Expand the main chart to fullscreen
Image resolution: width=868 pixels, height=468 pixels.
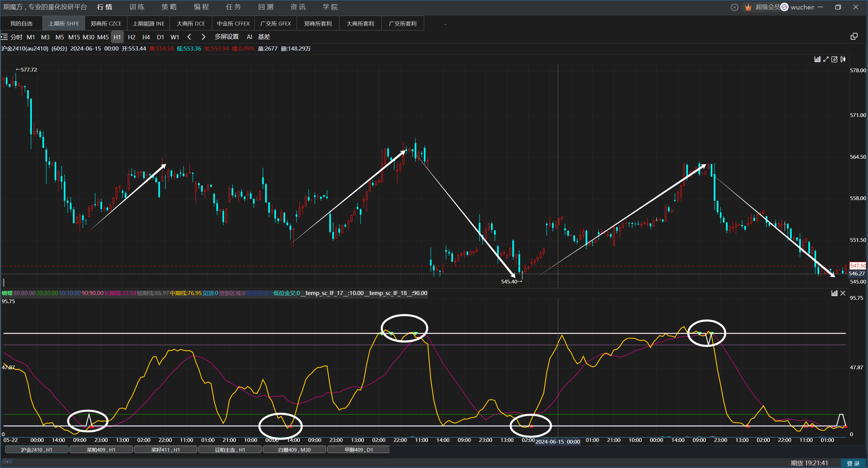[x=826, y=59]
